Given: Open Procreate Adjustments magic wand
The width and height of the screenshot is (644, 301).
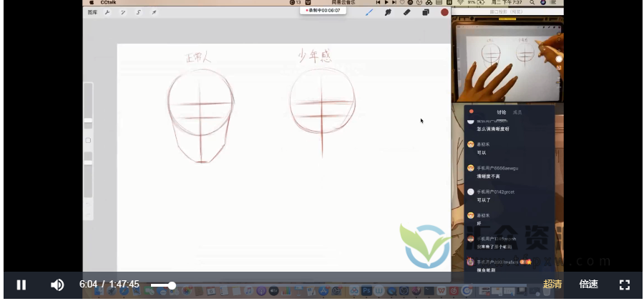Looking at the screenshot, I should pos(123,12).
